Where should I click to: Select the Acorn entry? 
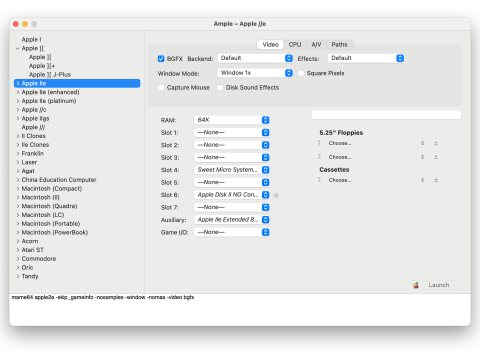[x=30, y=241]
